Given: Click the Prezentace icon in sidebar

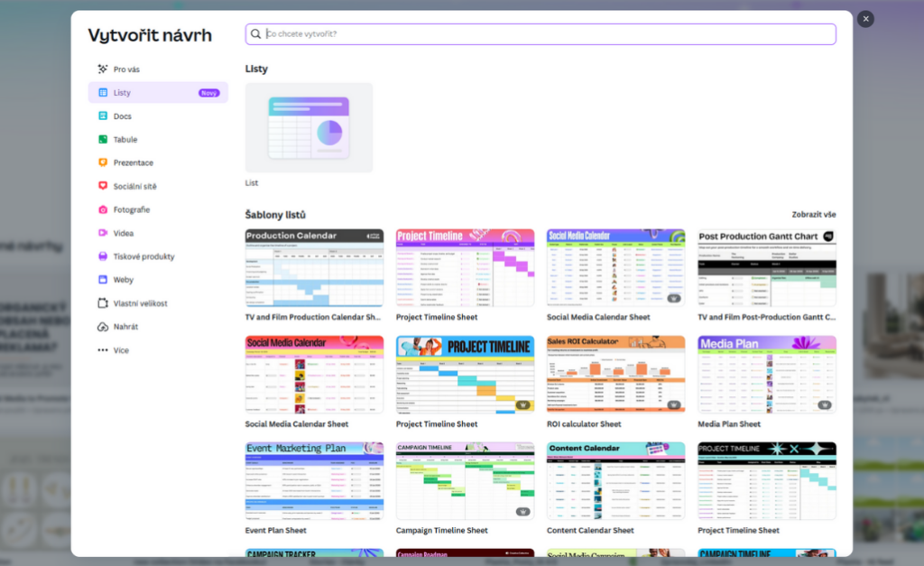Looking at the screenshot, I should click(103, 162).
